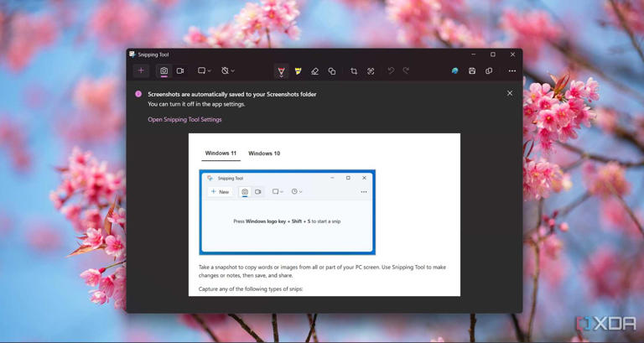644x343 pixels.
Task: Click the captured screenshot image with blue border
Action: 287,212
